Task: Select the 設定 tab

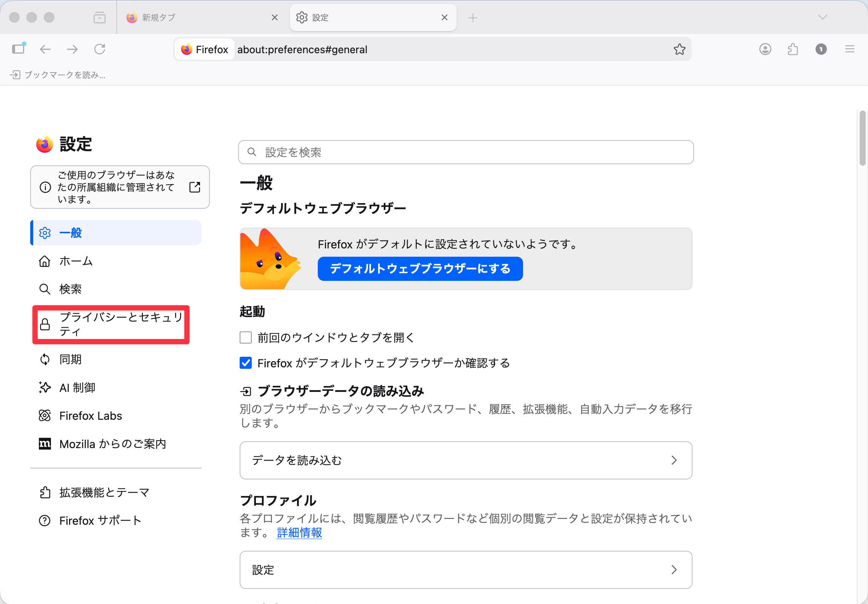Action: click(373, 17)
